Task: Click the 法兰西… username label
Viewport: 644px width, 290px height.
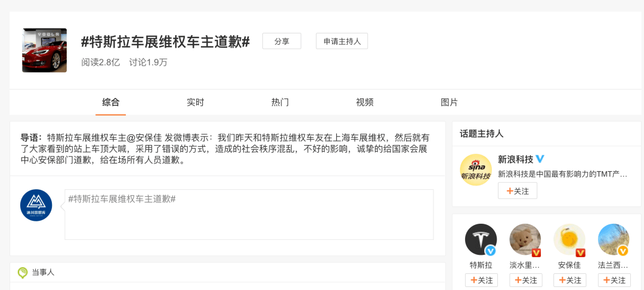Action: coord(614,266)
